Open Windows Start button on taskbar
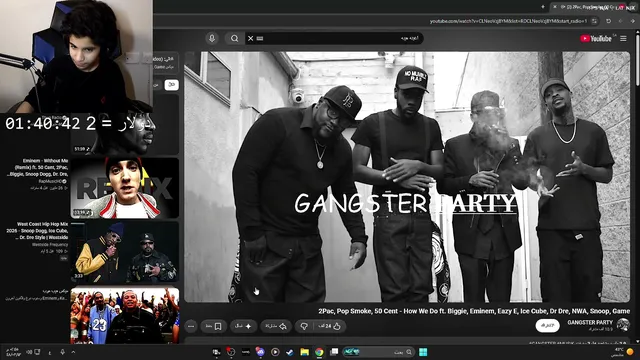The image size is (640, 360). [423, 352]
